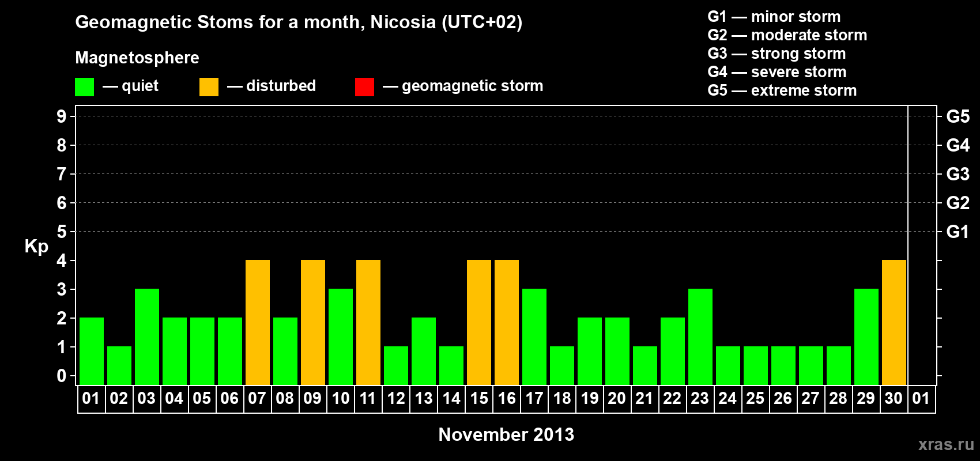This screenshot has height=461, width=980.
Task: Click date label 20 on the axis
Action: pyautogui.click(x=617, y=399)
